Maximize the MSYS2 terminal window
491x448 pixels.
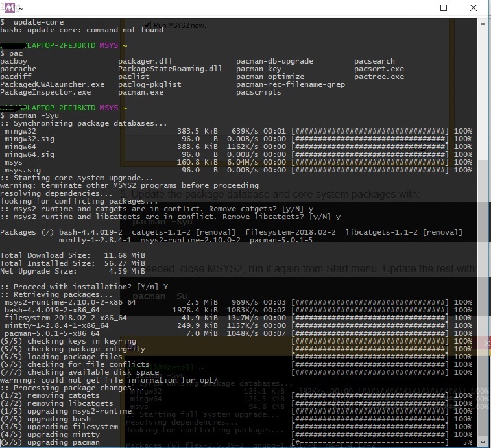(444, 8)
